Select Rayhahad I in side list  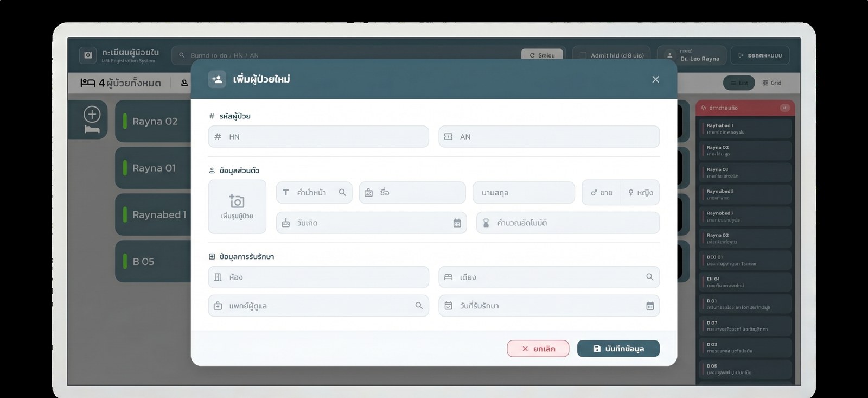click(x=745, y=129)
